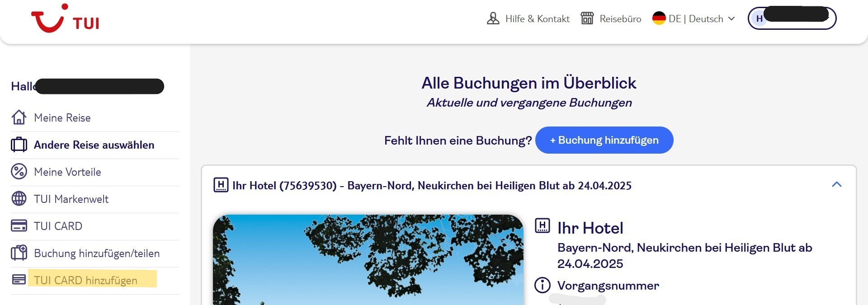Click the percent icon for Meine Vorteile
The image size is (868, 305).
point(19,172)
